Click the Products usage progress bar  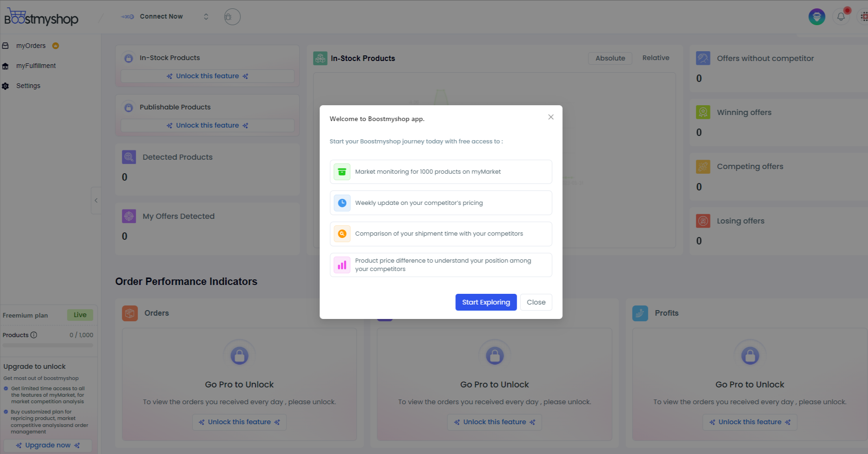(x=48, y=346)
